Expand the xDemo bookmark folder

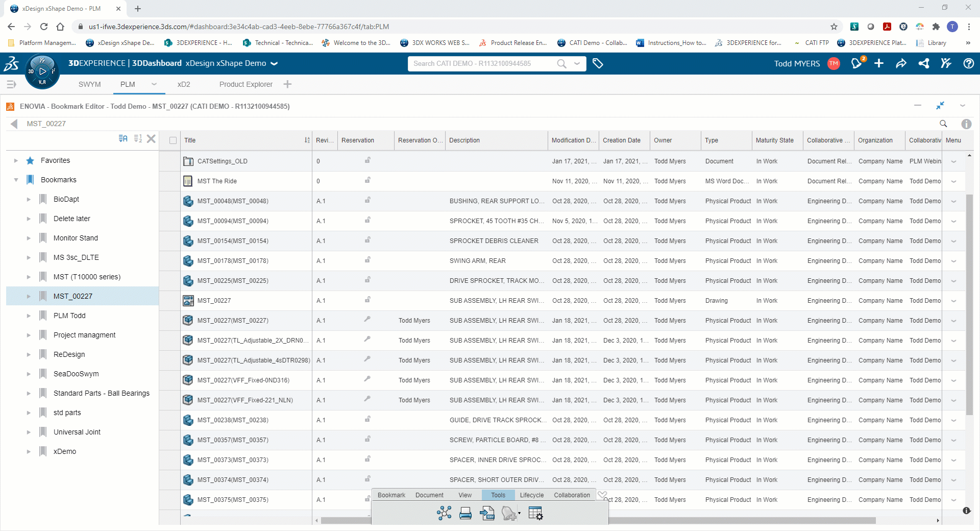(x=29, y=451)
